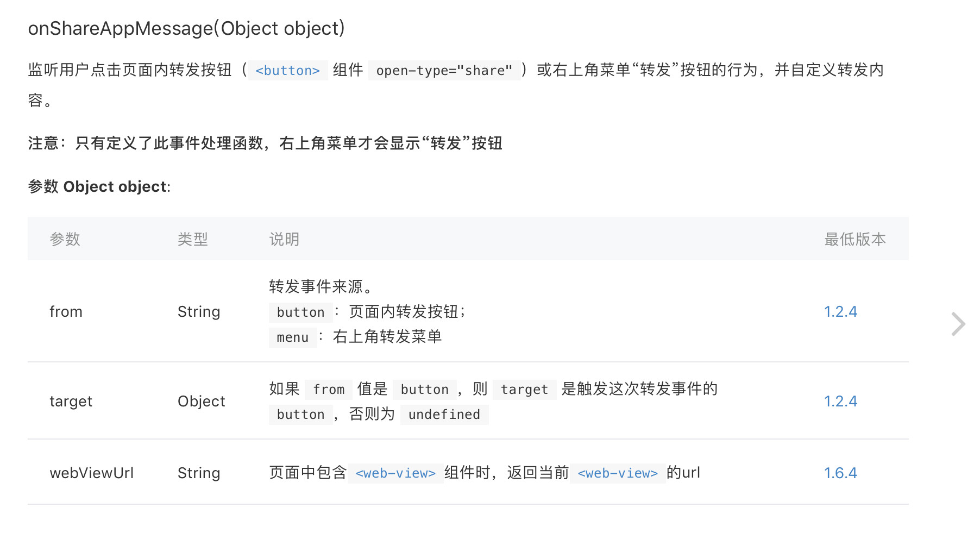This screenshot has height=539, width=980.
Task: Click the undefined code tag
Action: [444, 415]
